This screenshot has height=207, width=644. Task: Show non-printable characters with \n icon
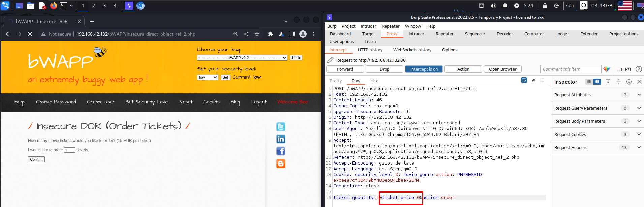click(533, 80)
